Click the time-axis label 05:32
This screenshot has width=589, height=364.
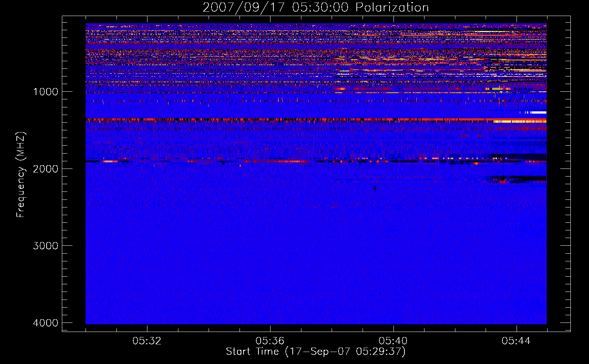(147, 341)
